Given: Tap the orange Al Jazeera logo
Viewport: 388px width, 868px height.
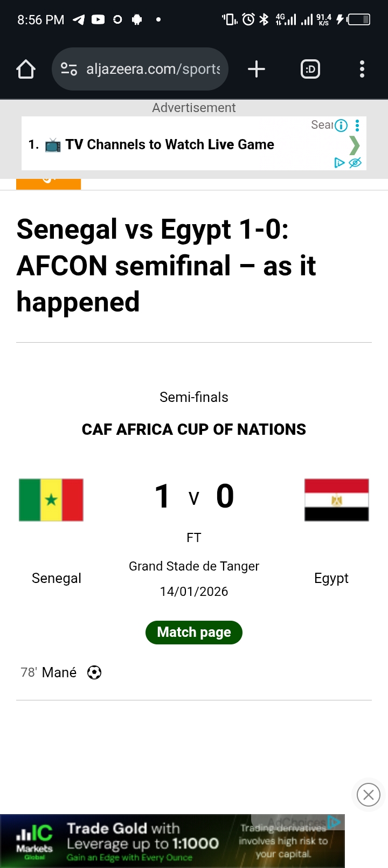Looking at the screenshot, I should coord(48,183).
